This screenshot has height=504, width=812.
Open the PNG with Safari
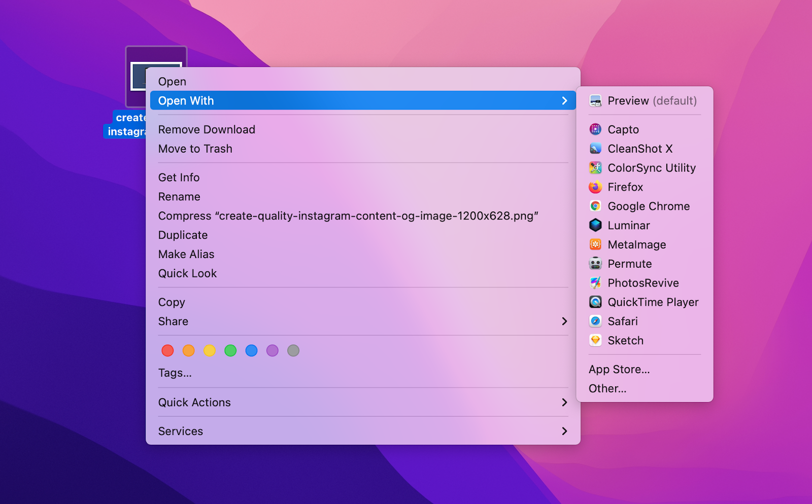(x=623, y=321)
